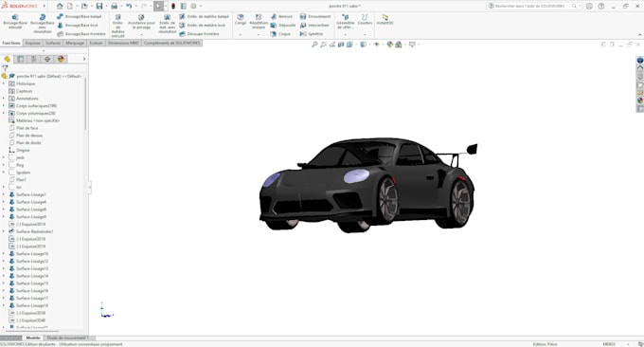Apply the Dépouille draft tool
Image resolution: width=644 pixels, height=347 pixels.
[283, 26]
